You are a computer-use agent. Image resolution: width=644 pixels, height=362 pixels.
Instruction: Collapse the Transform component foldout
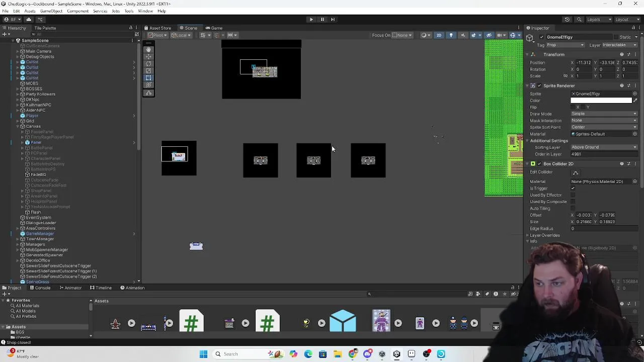pyautogui.click(x=527, y=54)
